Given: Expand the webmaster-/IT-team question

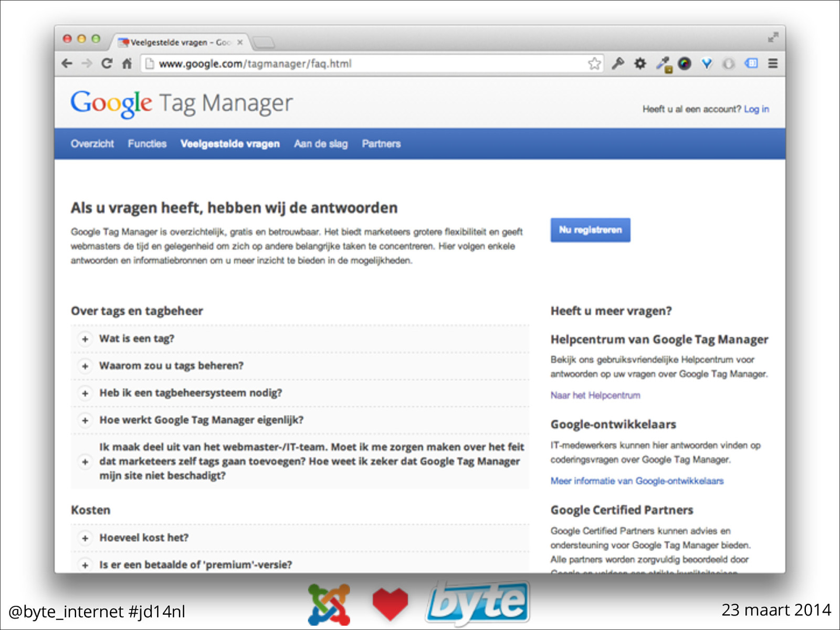Looking at the screenshot, I should [300, 461].
